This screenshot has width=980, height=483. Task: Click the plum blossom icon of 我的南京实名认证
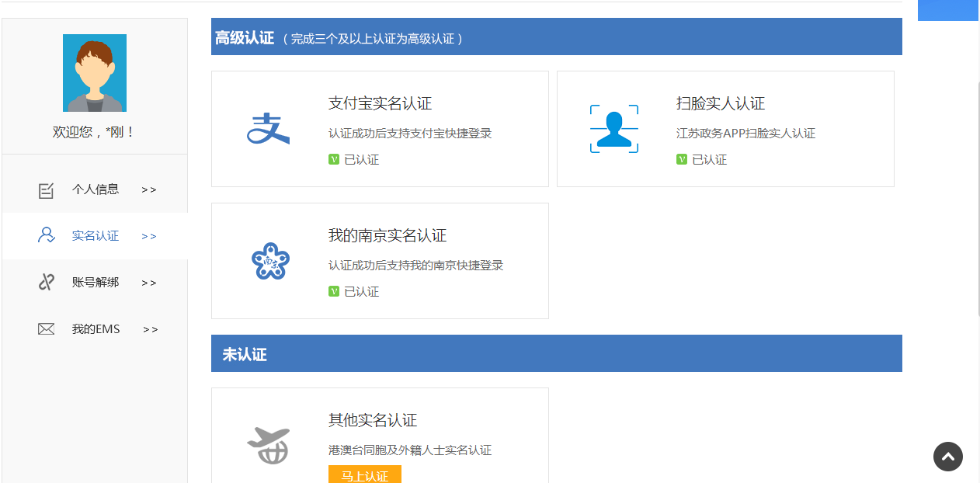270,261
